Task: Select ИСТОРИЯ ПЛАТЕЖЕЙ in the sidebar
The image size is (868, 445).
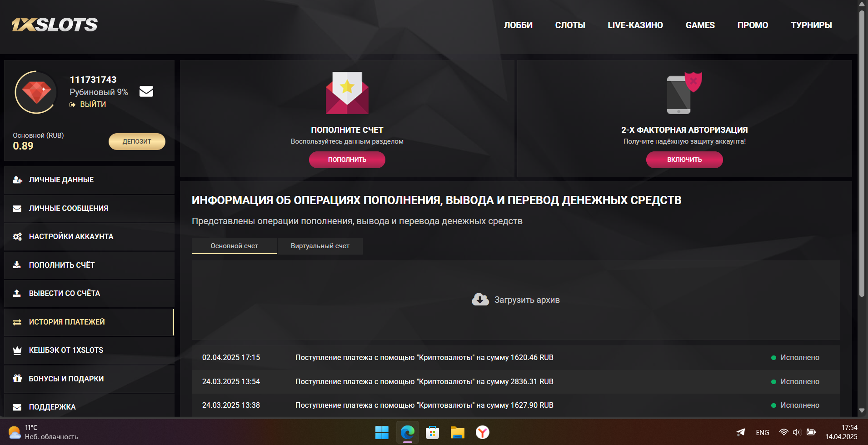Action: point(89,322)
